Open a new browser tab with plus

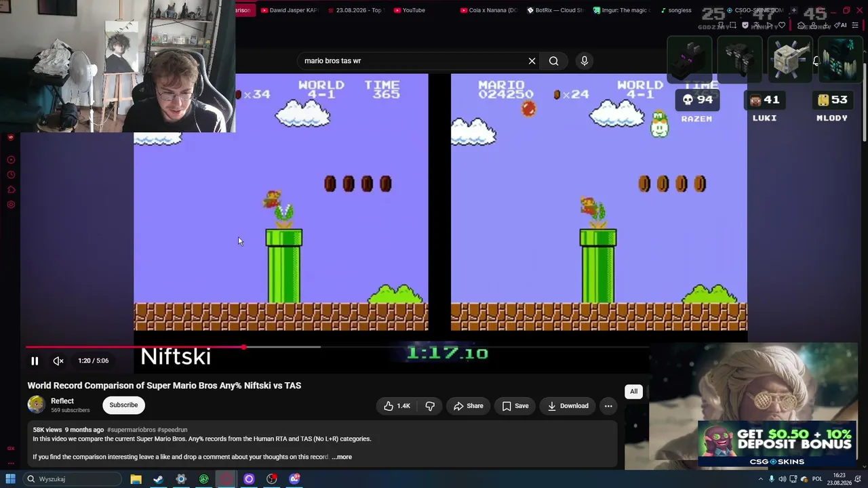[x=793, y=10]
